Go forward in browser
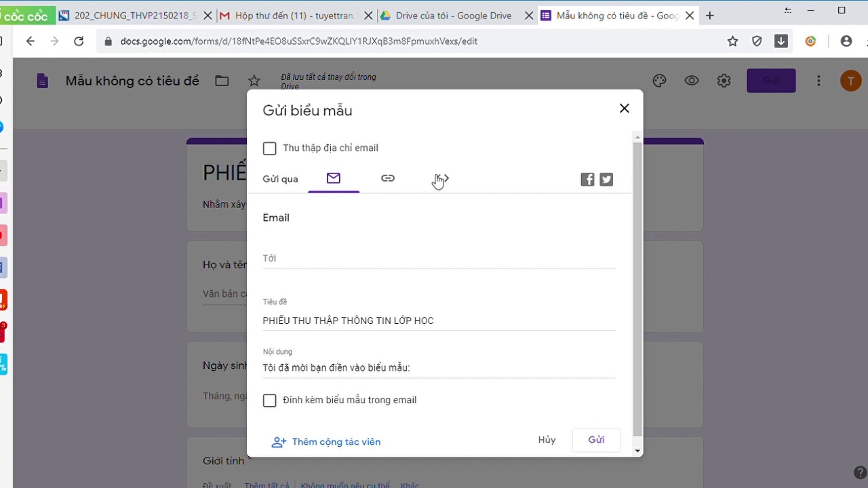Image resolution: width=868 pixels, height=488 pixels. tap(54, 41)
